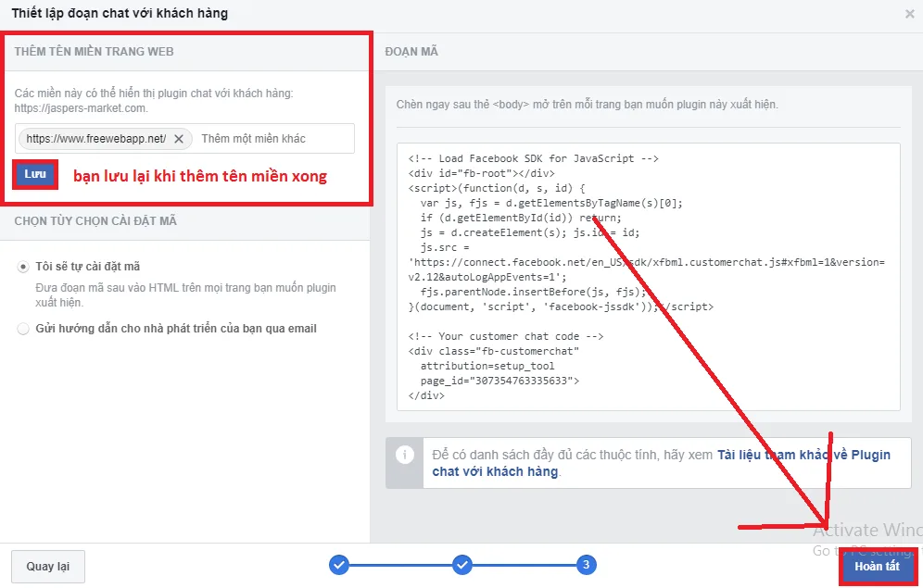
Task: Click the "Thiết lập đoạn chat với khách hàng" title
Action: click(120, 13)
